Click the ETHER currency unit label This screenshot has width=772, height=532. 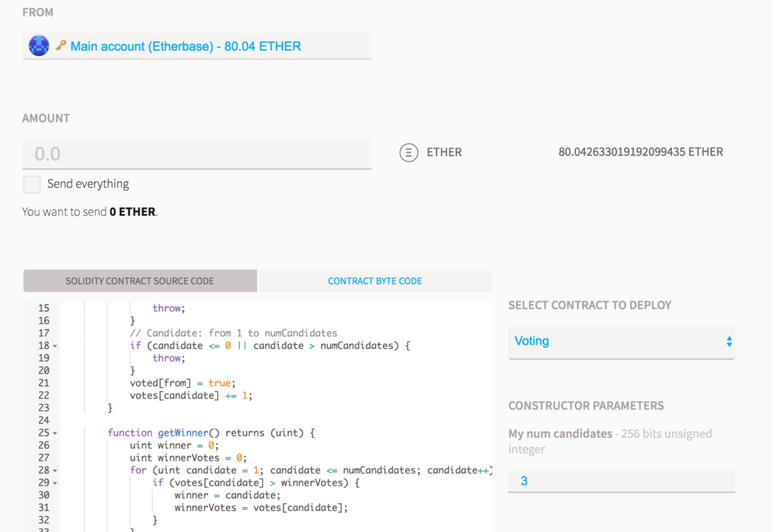444,152
